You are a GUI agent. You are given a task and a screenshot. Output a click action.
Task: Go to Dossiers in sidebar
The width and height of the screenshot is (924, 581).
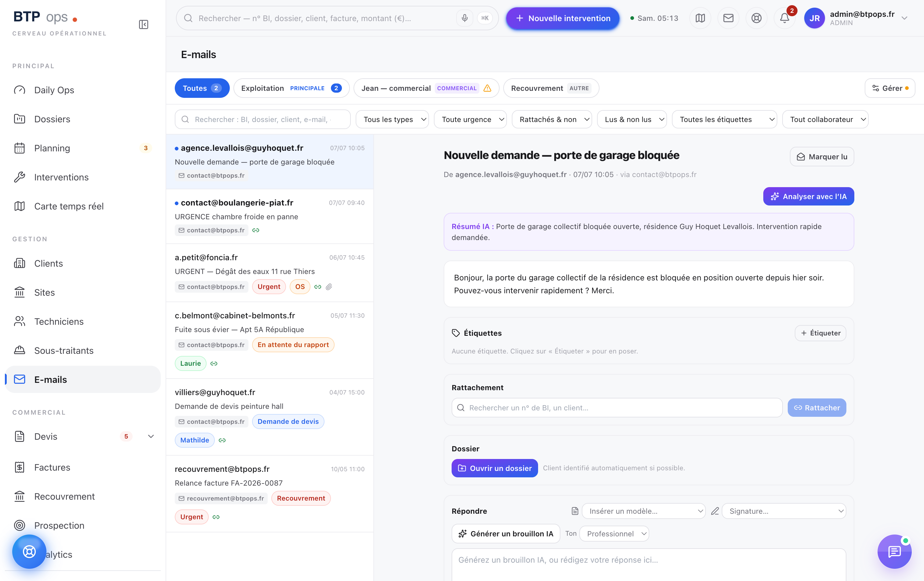[83, 119]
